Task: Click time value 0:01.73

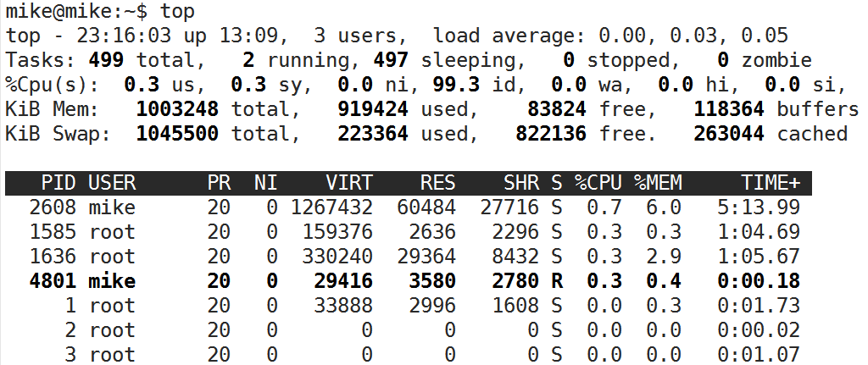Action: [759, 305]
